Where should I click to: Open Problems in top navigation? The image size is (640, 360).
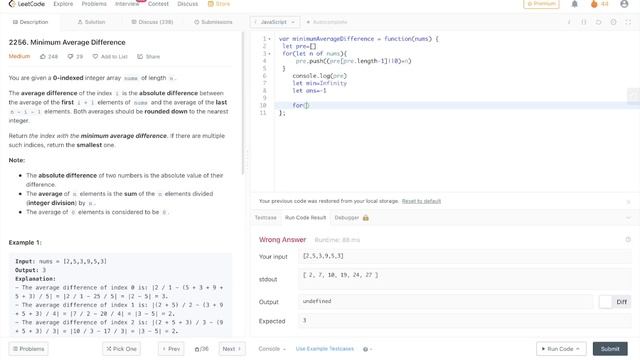click(94, 4)
